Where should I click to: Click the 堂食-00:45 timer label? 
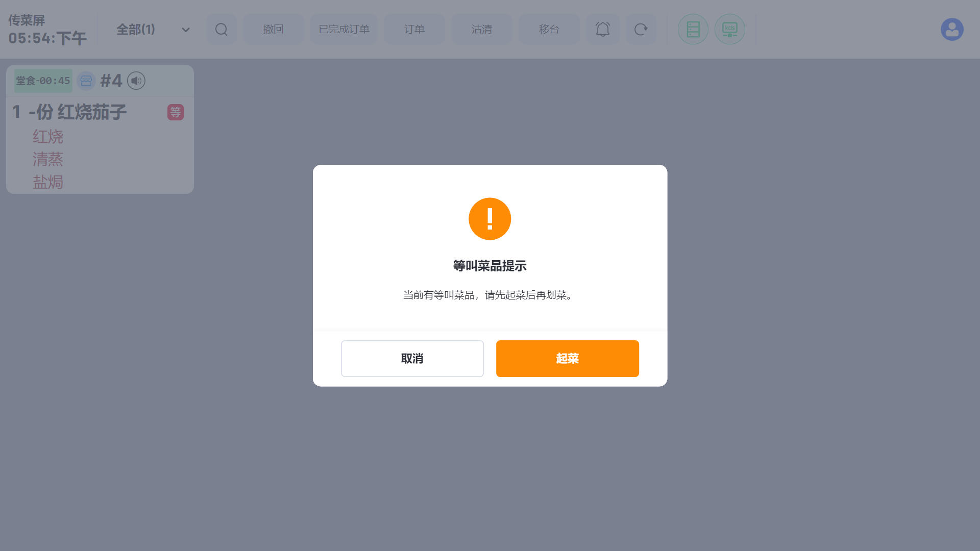(43, 81)
